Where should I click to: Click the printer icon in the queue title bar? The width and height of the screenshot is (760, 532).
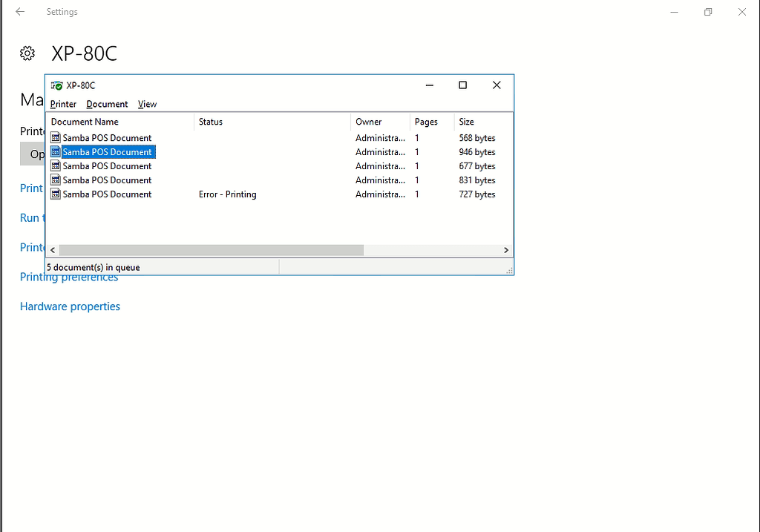56,85
